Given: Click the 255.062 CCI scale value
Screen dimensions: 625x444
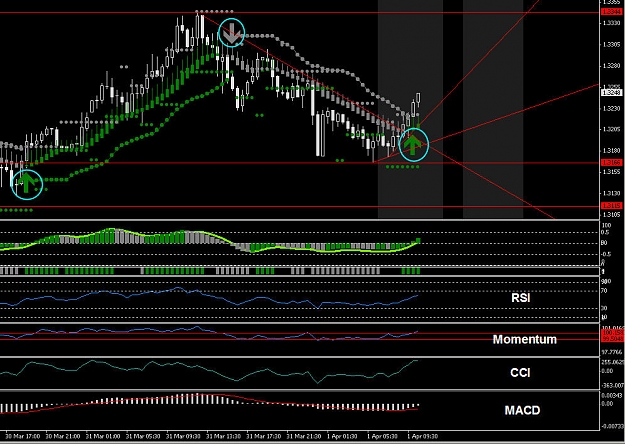Looking at the screenshot, I should [612, 362].
